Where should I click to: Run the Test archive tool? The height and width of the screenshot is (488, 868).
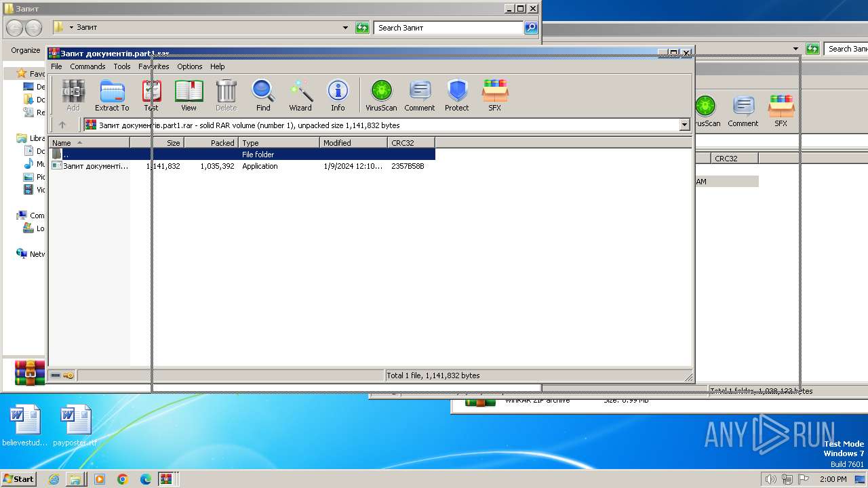point(151,95)
